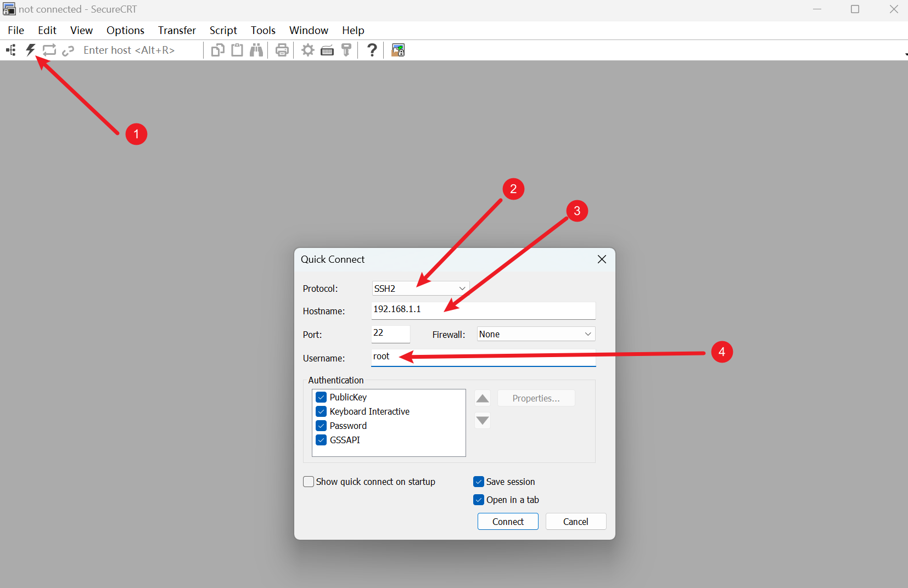Click the Public Key Assistant key icon
This screenshot has height=588, width=908.
tap(346, 50)
